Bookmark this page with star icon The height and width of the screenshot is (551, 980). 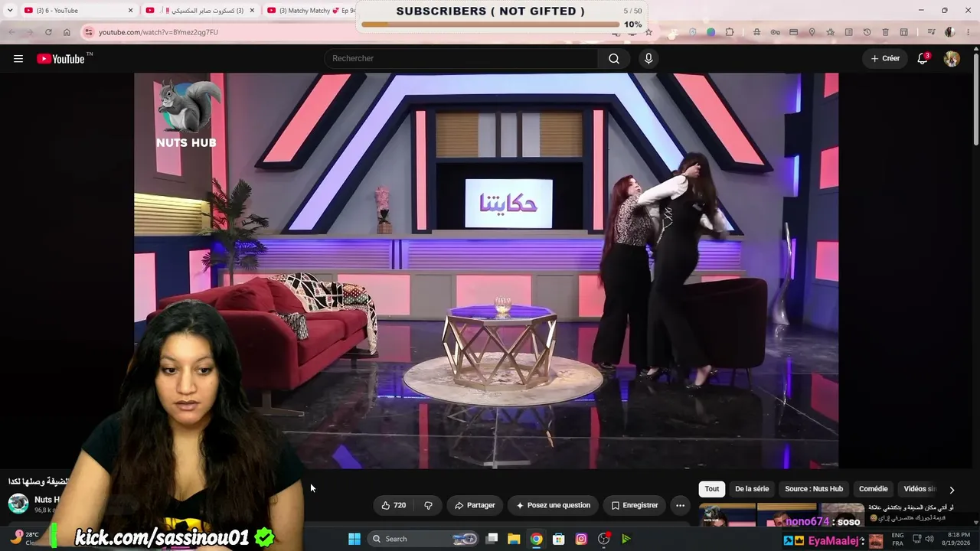pyautogui.click(x=648, y=32)
